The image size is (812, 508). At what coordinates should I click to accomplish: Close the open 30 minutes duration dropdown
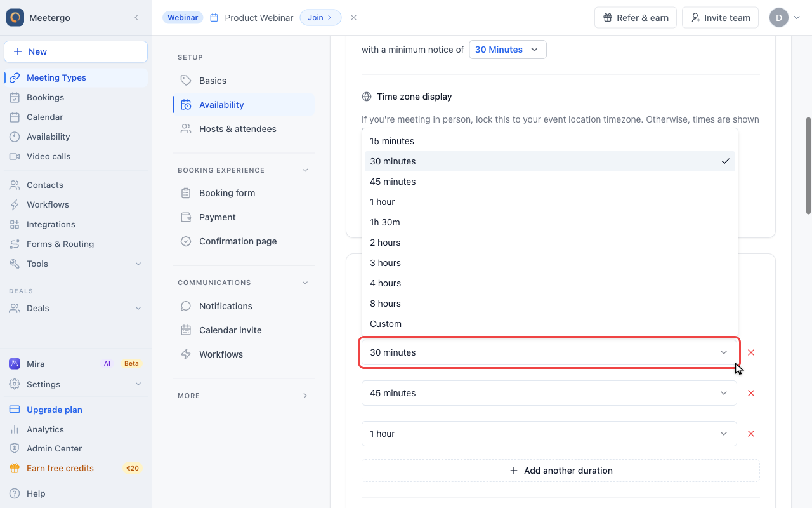tap(549, 352)
